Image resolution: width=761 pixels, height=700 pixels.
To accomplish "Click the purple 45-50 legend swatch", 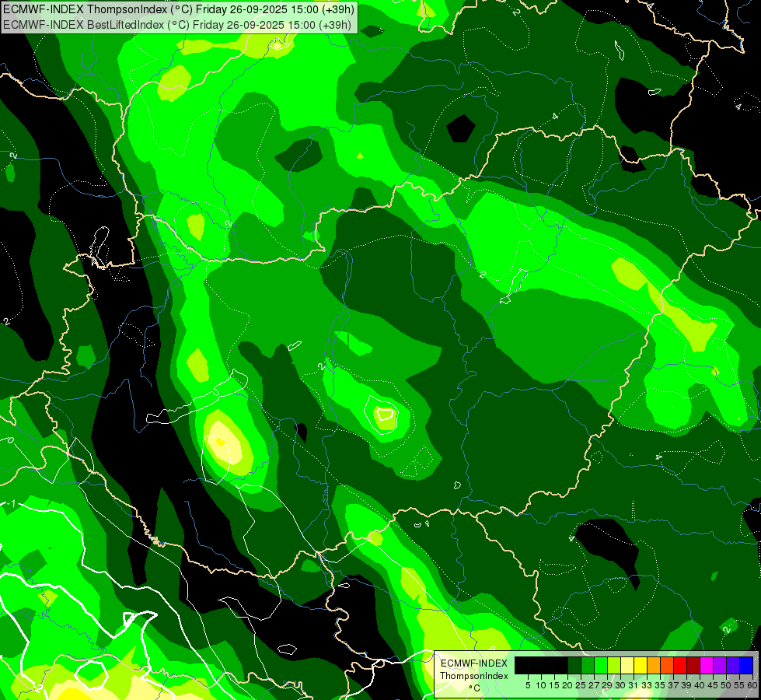I will [x=720, y=665].
